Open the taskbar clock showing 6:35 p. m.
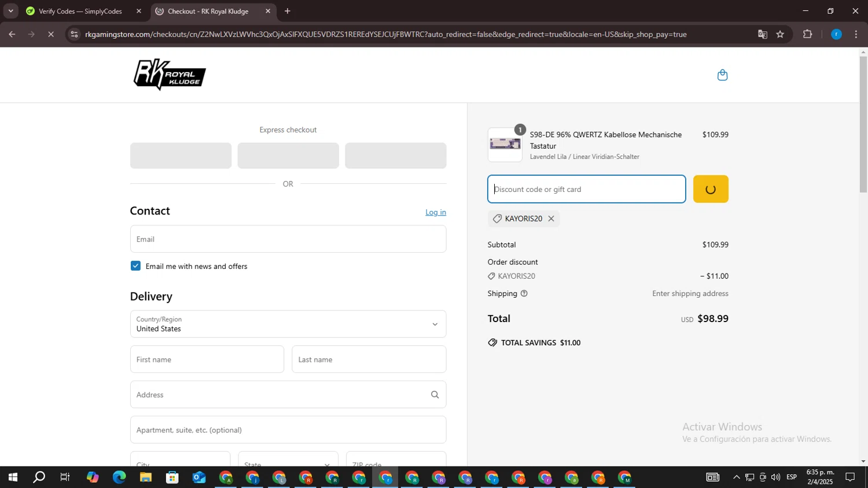The image size is (868, 488). [x=821, y=477]
